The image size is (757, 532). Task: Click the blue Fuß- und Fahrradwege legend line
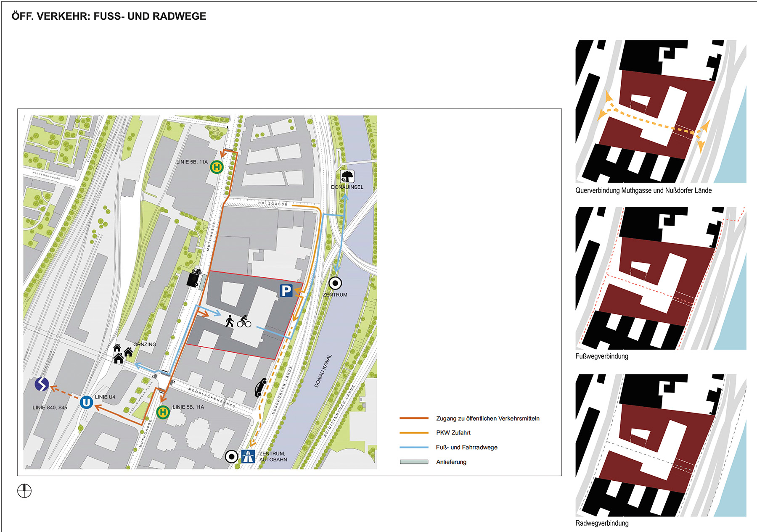414,447
